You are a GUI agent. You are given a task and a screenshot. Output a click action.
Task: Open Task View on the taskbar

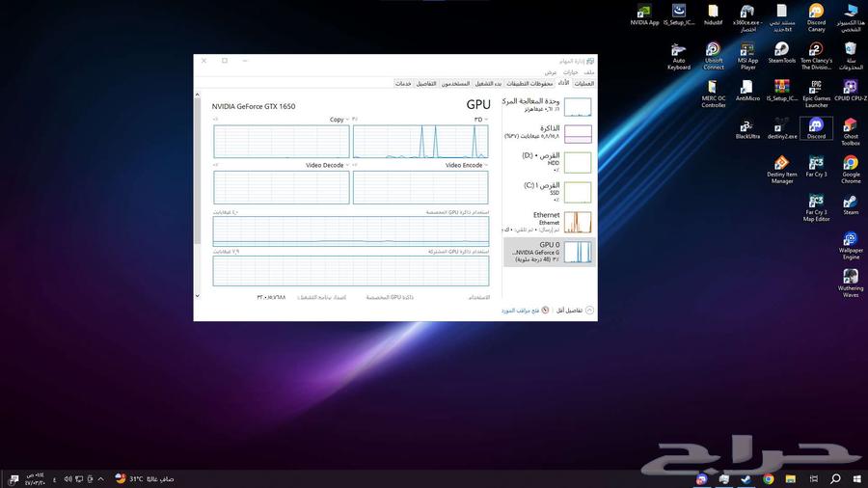pyautogui.click(x=813, y=478)
